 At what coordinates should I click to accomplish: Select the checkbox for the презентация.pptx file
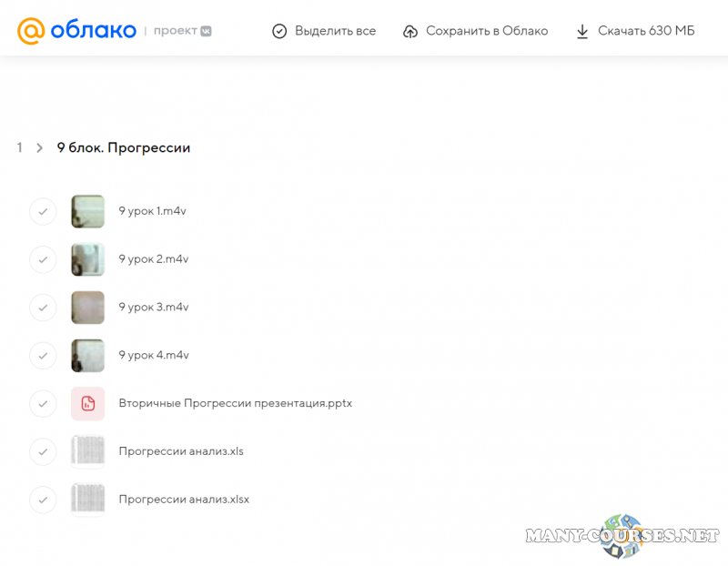tap(43, 403)
